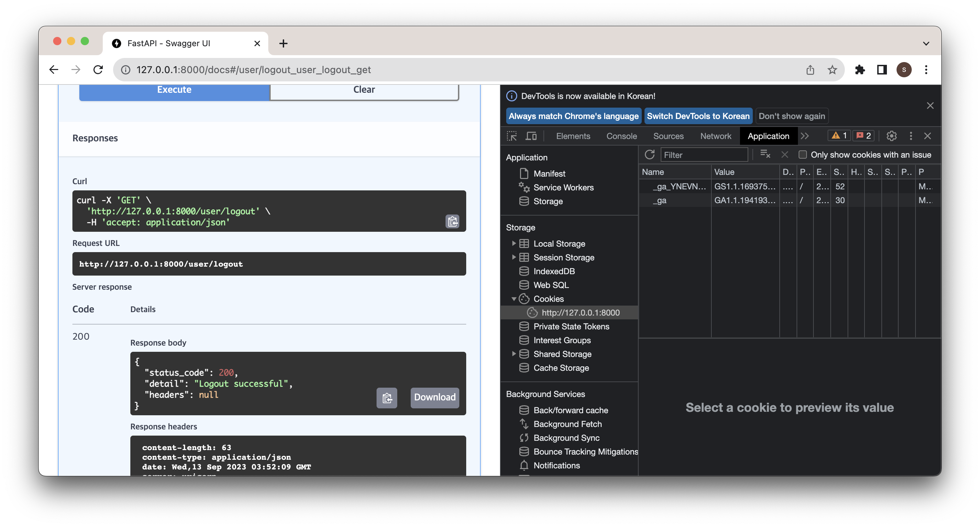
Task: Open Chrome extensions puzzle icon
Action: tap(859, 70)
